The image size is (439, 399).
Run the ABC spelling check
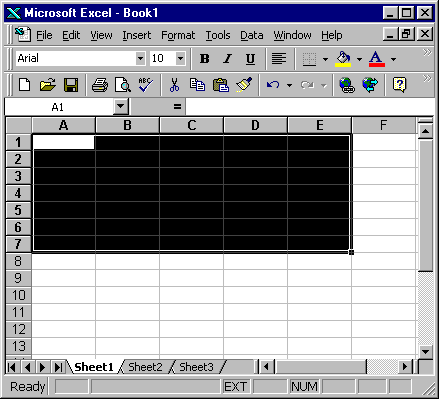click(x=146, y=85)
